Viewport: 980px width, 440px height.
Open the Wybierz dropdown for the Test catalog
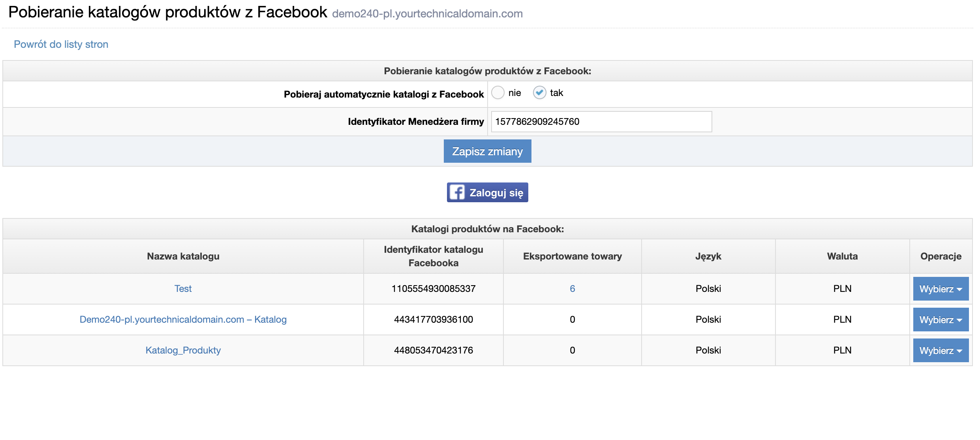pyautogui.click(x=941, y=289)
